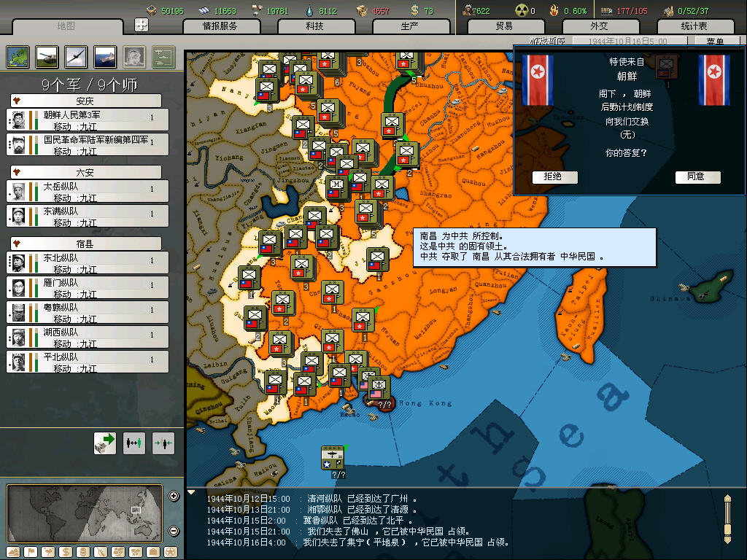Click the log entry about 集宁 lost
The height and width of the screenshot is (560, 747).
click(x=358, y=542)
